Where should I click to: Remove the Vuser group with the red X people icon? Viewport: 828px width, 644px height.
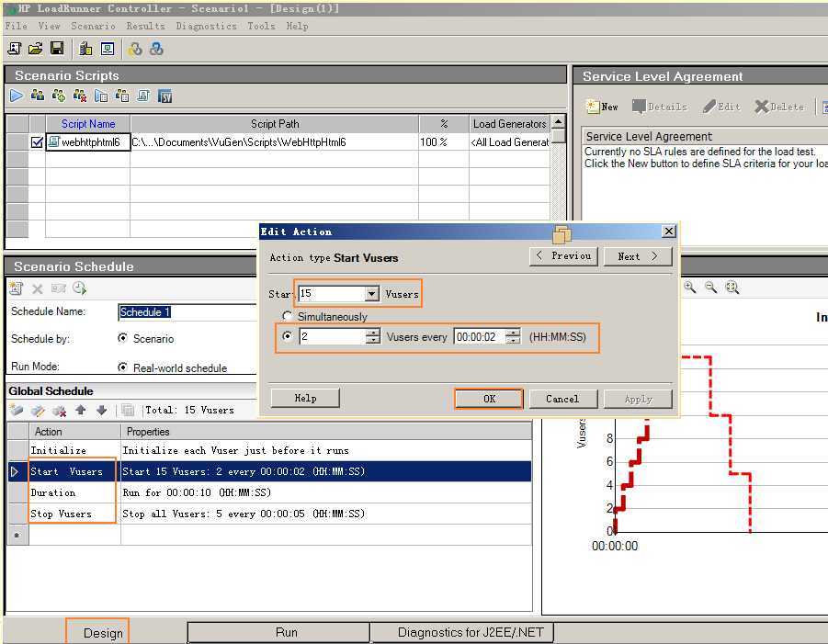80,96
